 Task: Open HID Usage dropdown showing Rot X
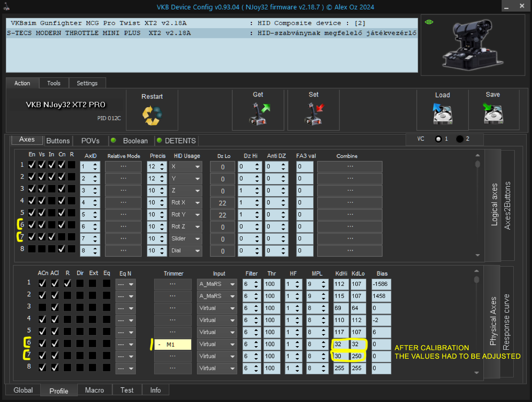click(185, 202)
